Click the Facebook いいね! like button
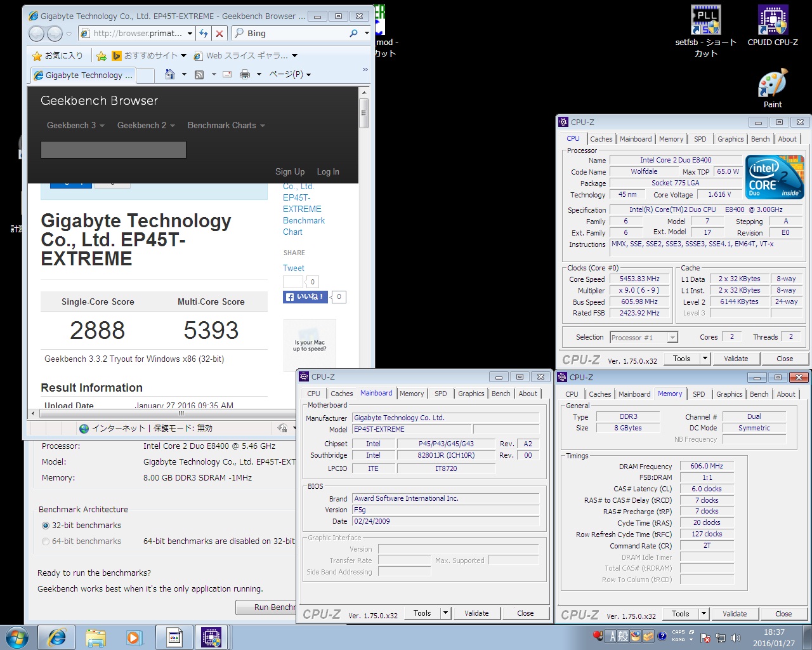Viewport: 812px width, 650px height. 305,296
